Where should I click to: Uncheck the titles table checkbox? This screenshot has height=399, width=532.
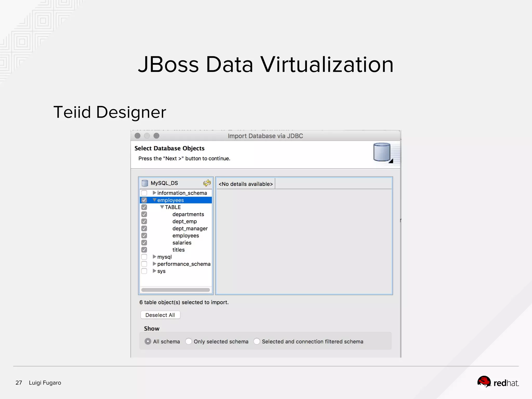[144, 250]
